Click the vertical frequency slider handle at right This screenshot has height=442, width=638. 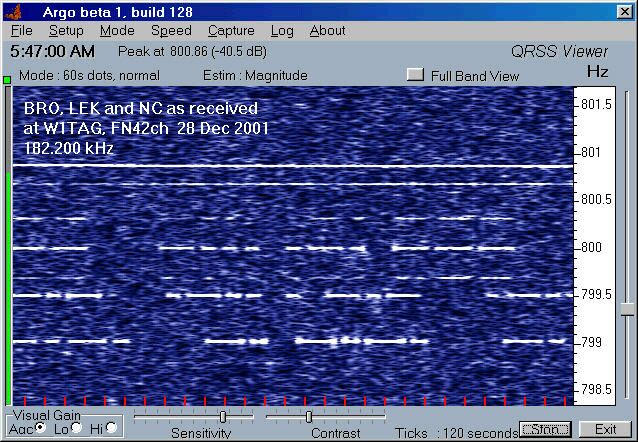(626, 312)
